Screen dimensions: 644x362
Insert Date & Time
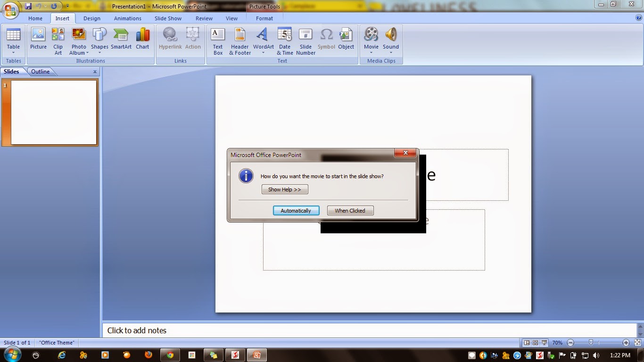point(285,41)
